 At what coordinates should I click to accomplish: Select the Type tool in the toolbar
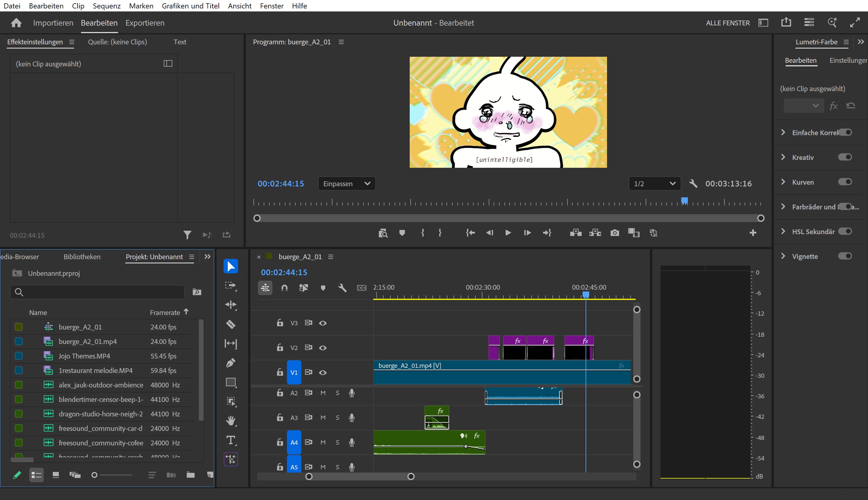pyautogui.click(x=231, y=440)
